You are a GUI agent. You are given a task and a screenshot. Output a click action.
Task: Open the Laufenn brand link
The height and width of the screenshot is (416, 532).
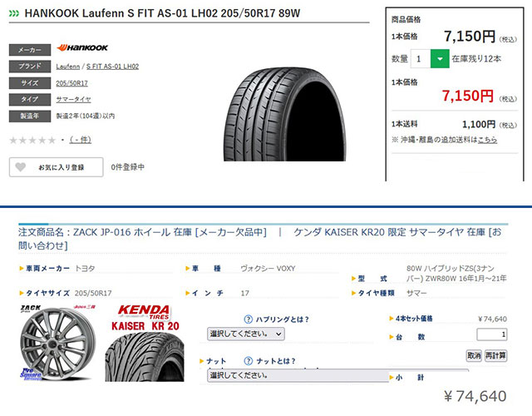[x=68, y=67]
